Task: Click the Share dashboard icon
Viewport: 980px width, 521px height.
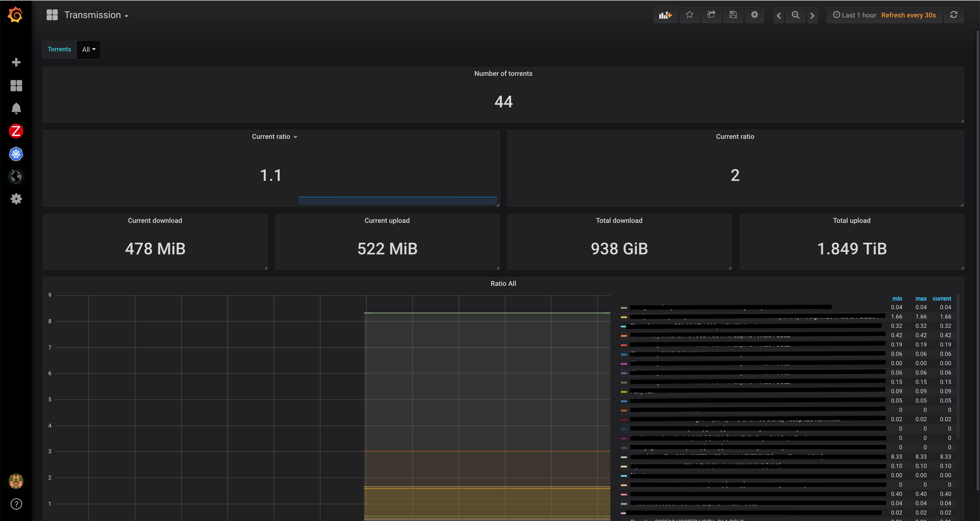Action: pyautogui.click(x=711, y=15)
